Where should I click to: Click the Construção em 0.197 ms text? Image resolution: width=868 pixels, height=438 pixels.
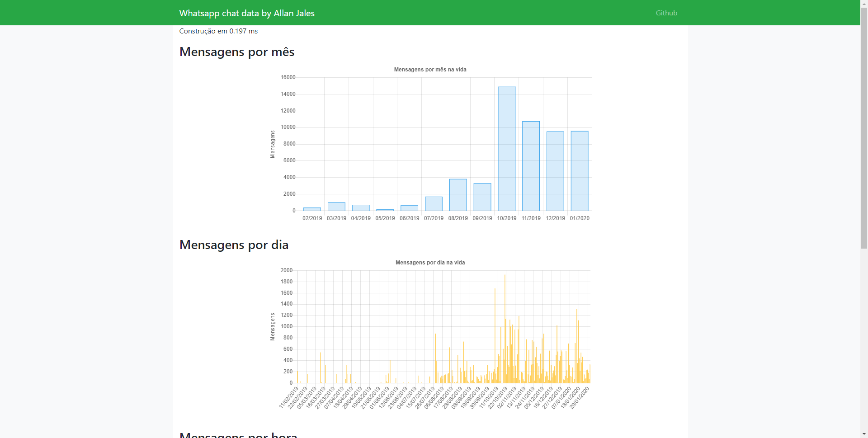click(218, 31)
